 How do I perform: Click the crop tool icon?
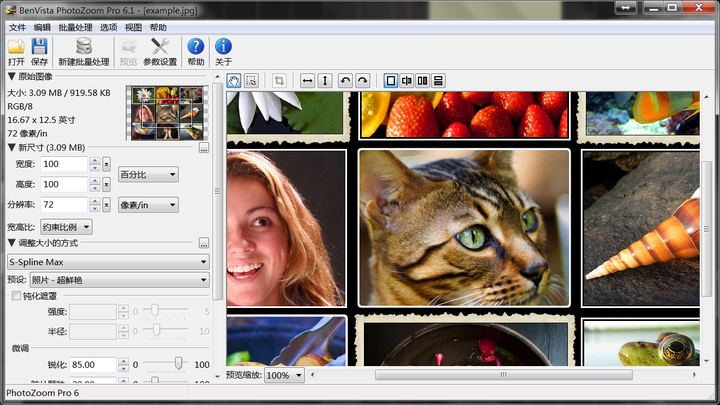[279, 81]
